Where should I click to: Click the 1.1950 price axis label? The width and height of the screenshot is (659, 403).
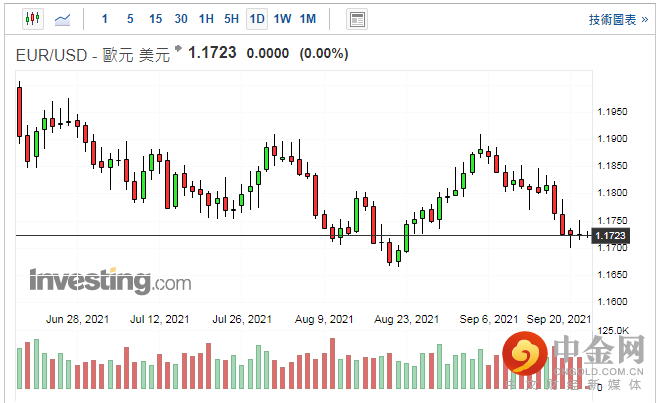pyautogui.click(x=612, y=112)
